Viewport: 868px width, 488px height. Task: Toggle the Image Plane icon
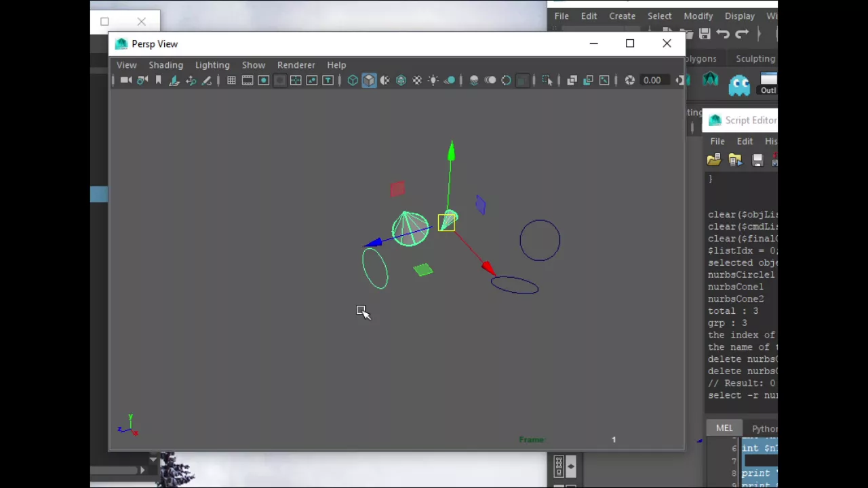coord(175,81)
